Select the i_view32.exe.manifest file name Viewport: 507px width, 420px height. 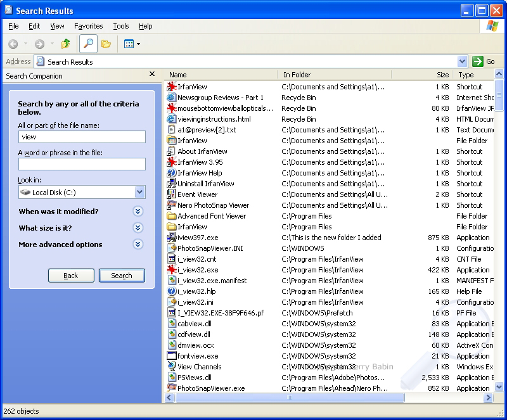point(212,281)
